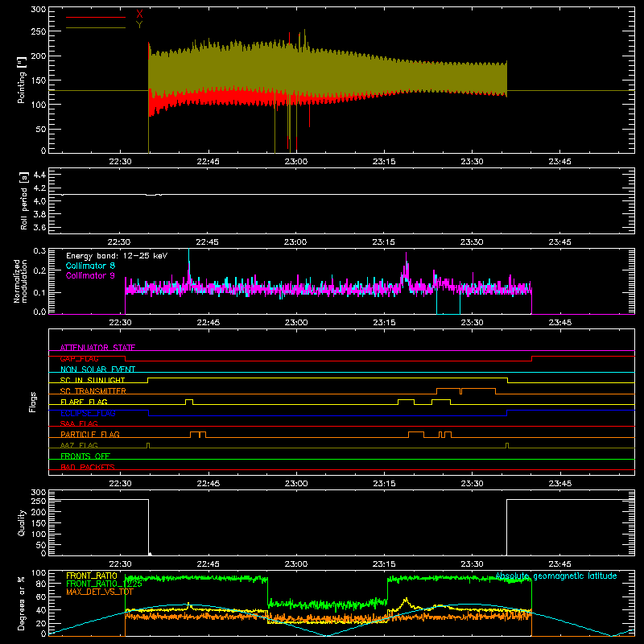Select the red X legend line
Image resolution: width=644 pixels, height=644 pixels.
click(96, 17)
